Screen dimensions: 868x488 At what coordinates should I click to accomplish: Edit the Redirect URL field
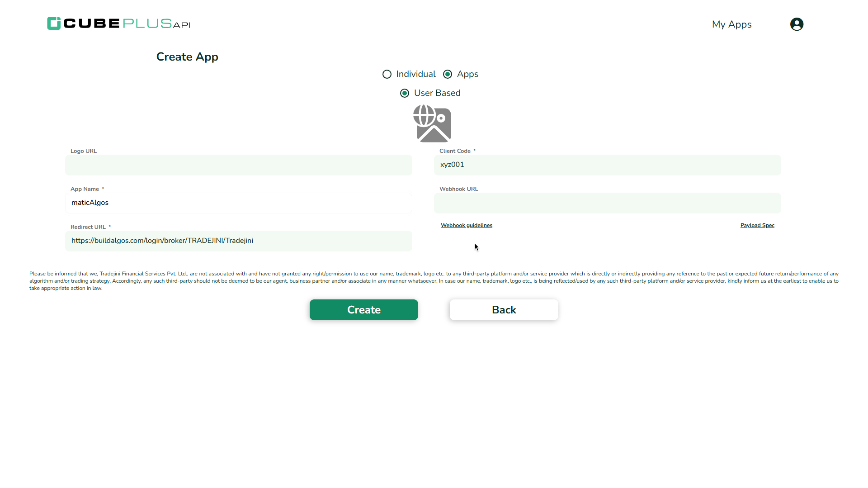pos(238,241)
